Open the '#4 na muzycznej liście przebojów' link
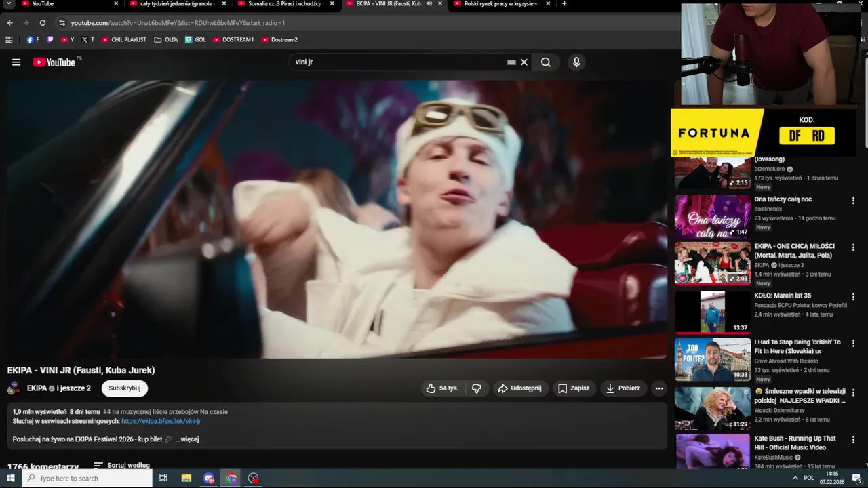868x488 pixels. [165, 411]
